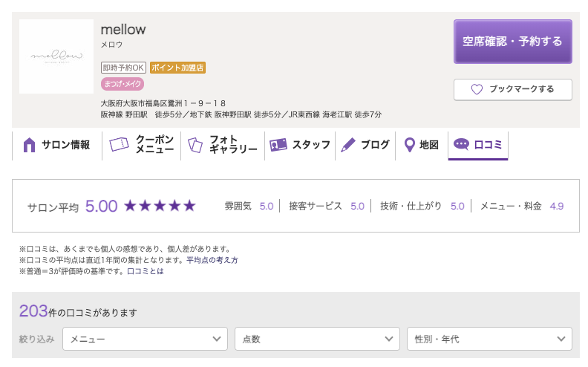The width and height of the screenshot is (588, 367).
Task: Click ブックマークする button
Action: 512,89
